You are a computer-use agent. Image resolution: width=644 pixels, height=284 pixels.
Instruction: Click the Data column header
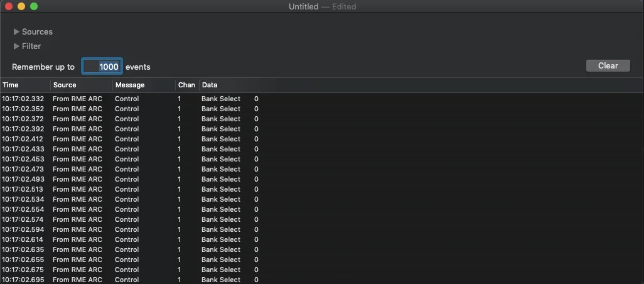[x=210, y=85]
